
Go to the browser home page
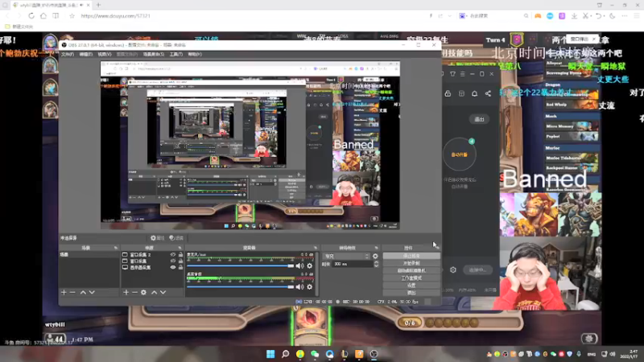point(43,15)
